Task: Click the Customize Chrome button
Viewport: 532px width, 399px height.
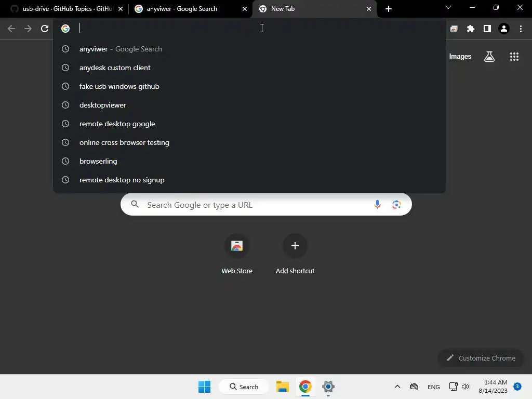Action: point(481,358)
